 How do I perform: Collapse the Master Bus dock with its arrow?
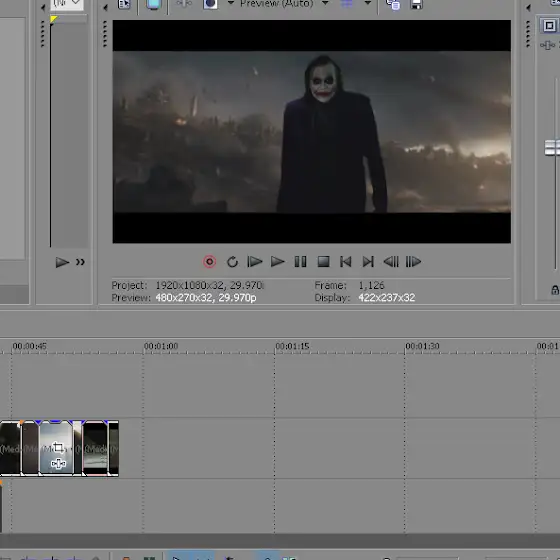(529, 8)
